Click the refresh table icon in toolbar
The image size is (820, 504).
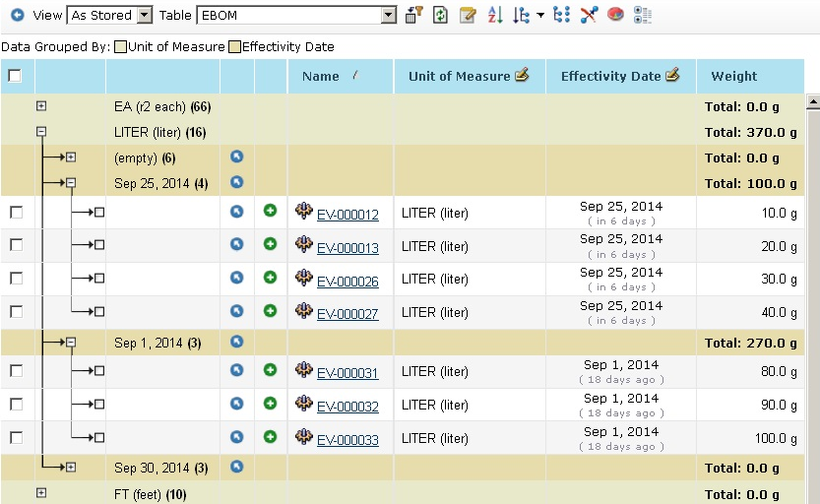(x=440, y=16)
